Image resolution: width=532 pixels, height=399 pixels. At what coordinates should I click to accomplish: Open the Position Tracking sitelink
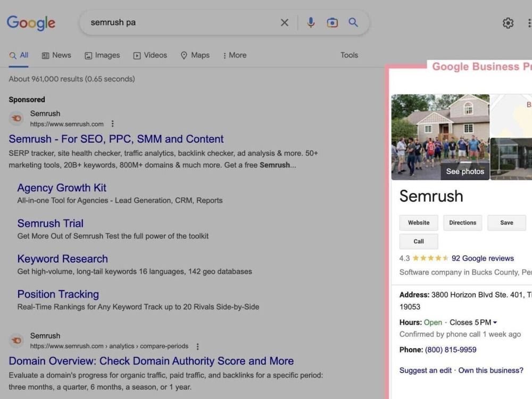coord(58,294)
